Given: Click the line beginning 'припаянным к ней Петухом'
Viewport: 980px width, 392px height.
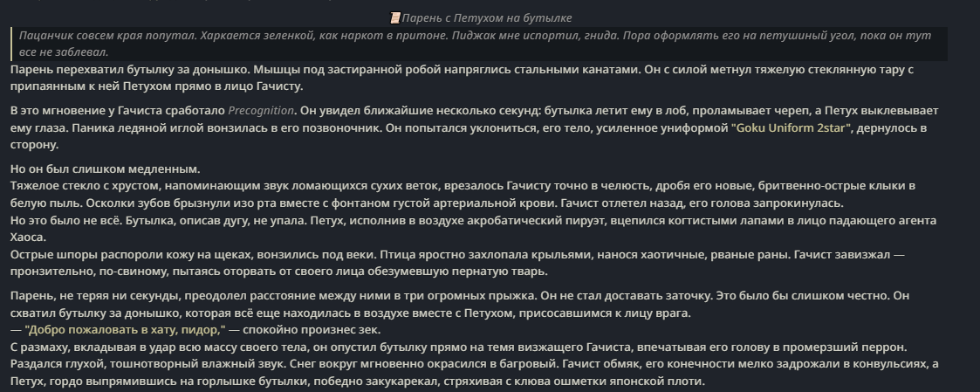Looking at the screenshot, I should pyautogui.click(x=157, y=86).
